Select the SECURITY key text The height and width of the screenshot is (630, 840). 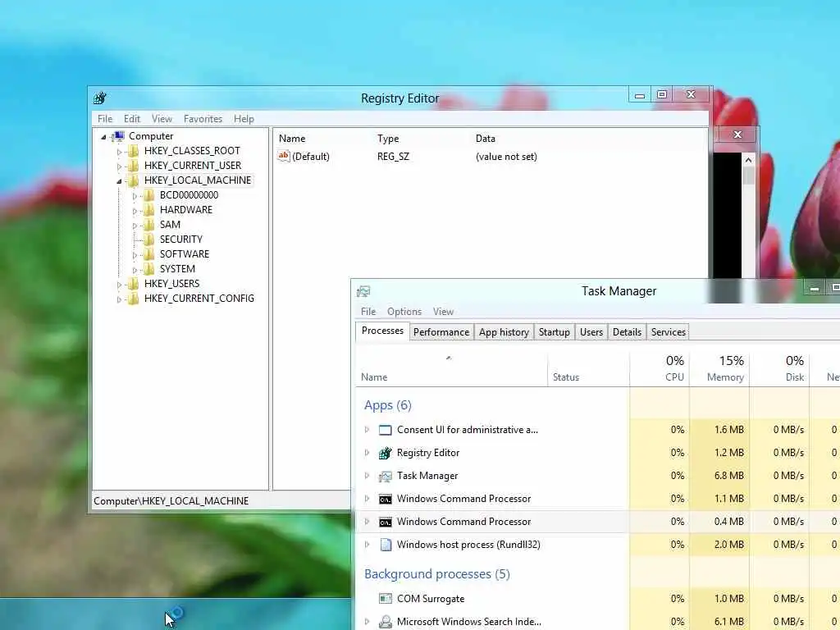pyautogui.click(x=181, y=240)
